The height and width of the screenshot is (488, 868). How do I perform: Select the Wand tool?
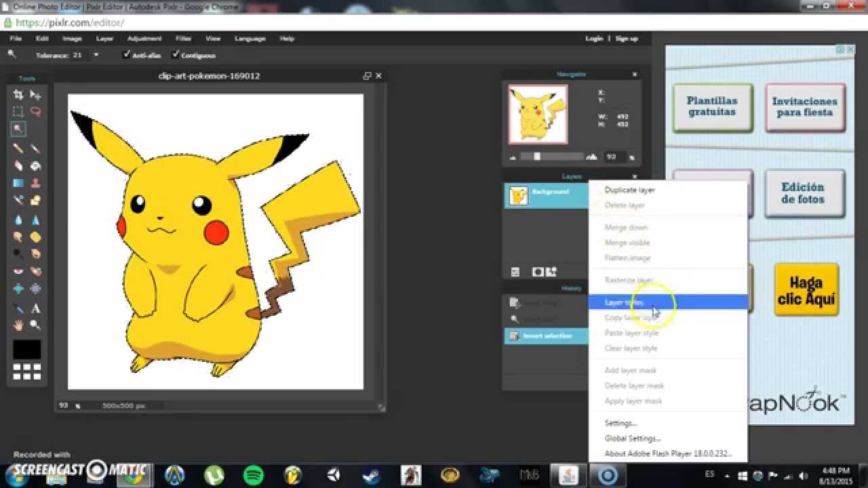click(18, 129)
